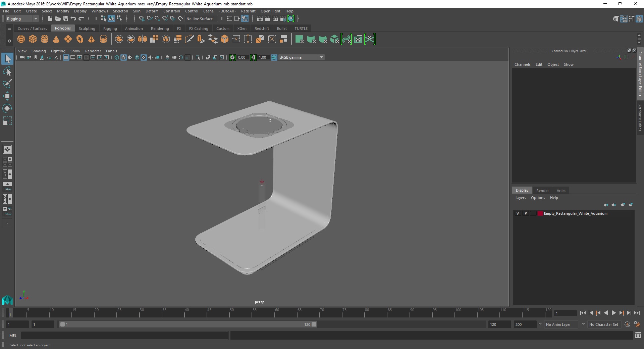Play the animation forwards

(613, 313)
